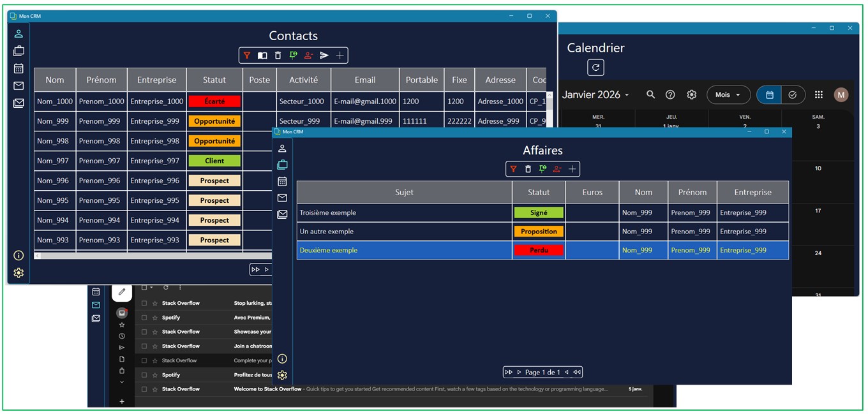Screen dimensions: 868x414
Task: Click the refresh button under Calendrier
Action: tap(595, 67)
